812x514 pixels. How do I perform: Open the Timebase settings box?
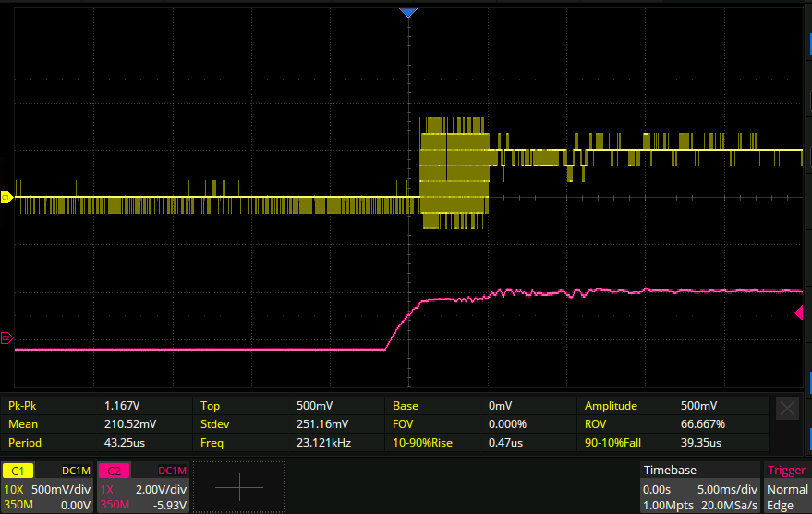pos(700,487)
